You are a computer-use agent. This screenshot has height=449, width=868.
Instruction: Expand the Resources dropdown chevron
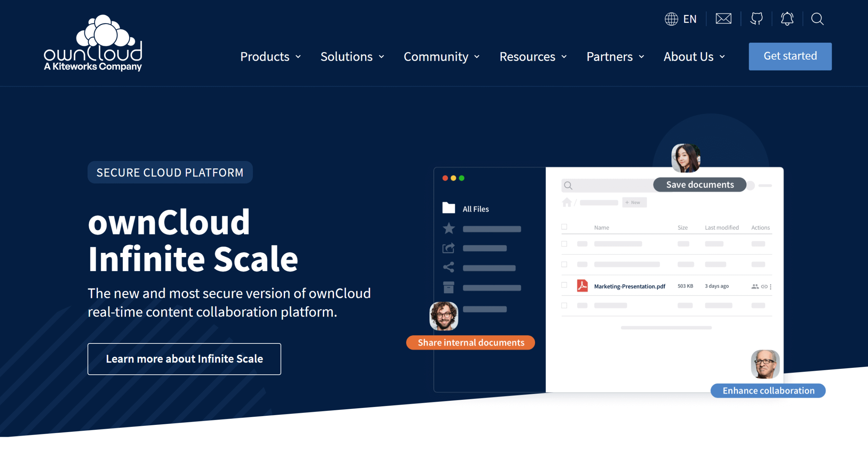coord(564,57)
